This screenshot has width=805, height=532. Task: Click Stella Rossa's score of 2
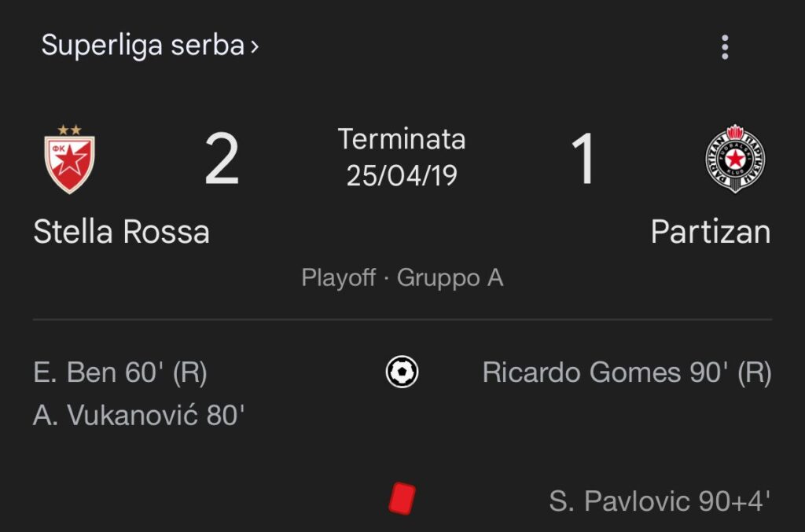coord(222,160)
